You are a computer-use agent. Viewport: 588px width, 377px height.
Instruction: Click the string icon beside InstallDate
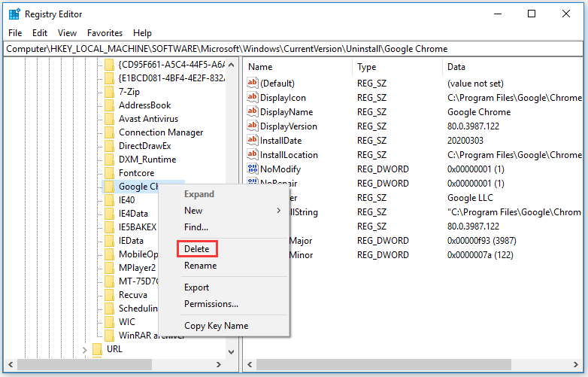point(253,140)
